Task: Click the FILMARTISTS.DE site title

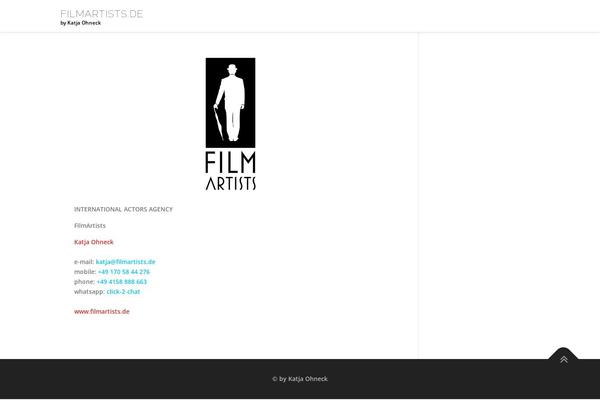Action: pos(101,14)
